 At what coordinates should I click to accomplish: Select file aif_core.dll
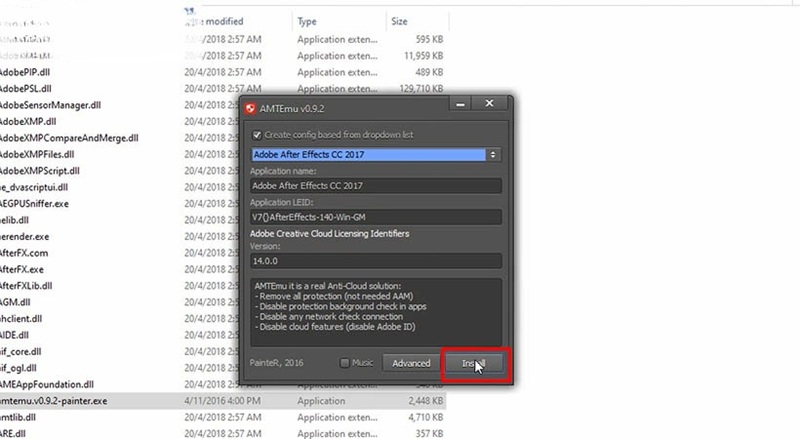[x=20, y=352]
